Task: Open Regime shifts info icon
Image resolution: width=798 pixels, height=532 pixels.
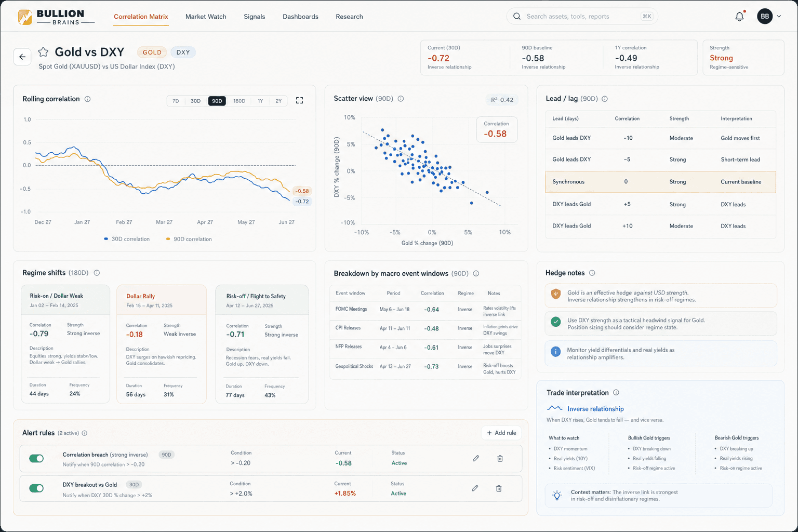Action: pyautogui.click(x=97, y=273)
